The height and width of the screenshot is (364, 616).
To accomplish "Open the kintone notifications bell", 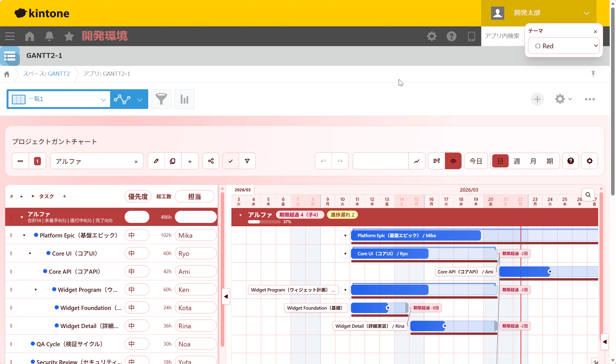I will pos(49,36).
